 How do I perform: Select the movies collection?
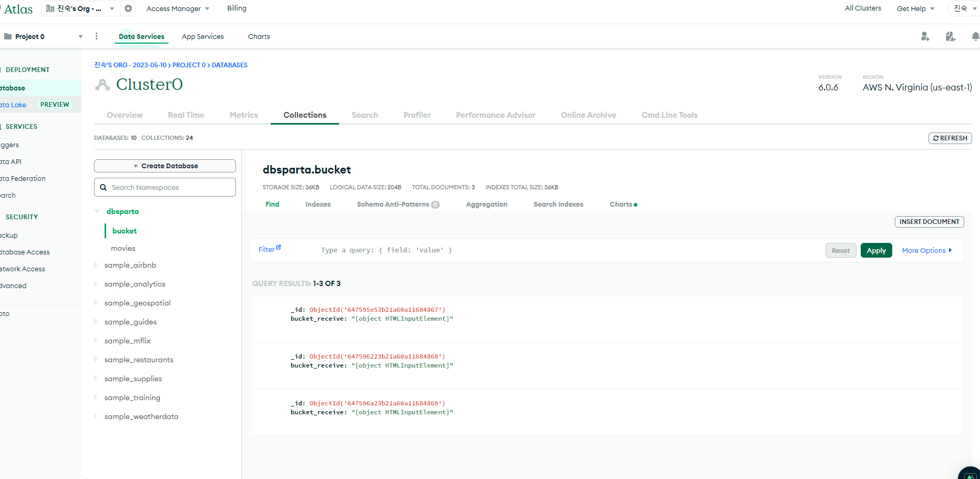pos(123,248)
